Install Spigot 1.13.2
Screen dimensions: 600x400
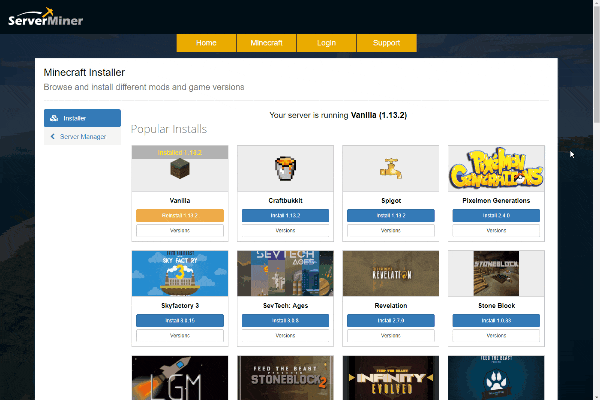[x=391, y=216]
